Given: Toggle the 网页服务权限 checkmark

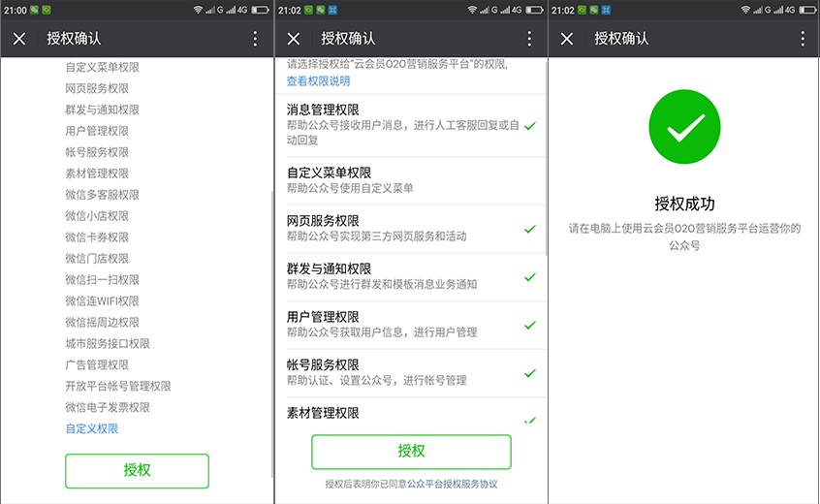Looking at the screenshot, I should [x=530, y=229].
